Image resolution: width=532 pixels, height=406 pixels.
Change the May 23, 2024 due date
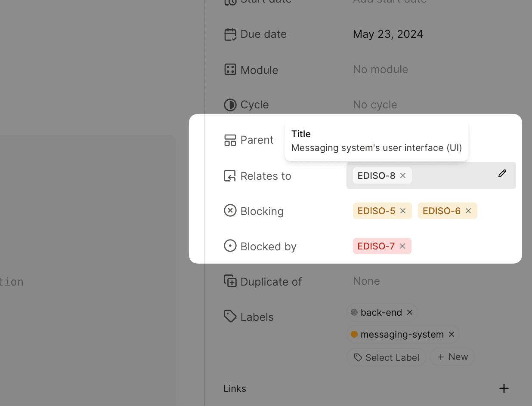(388, 34)
